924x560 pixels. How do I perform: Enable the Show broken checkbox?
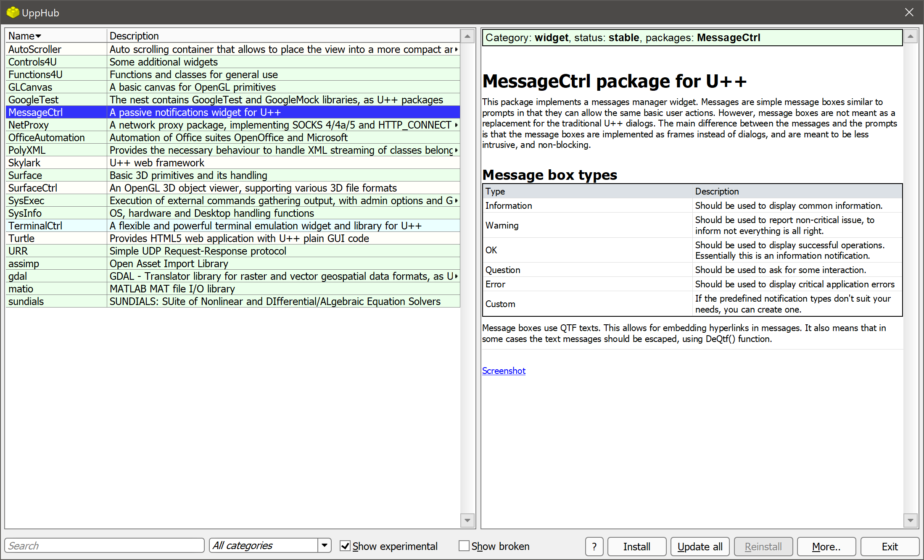(464, 546)
